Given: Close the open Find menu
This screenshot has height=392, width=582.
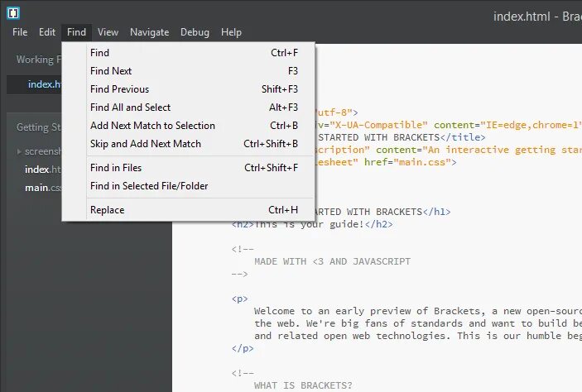Looking at the screenshot, I should click(76, 32).
